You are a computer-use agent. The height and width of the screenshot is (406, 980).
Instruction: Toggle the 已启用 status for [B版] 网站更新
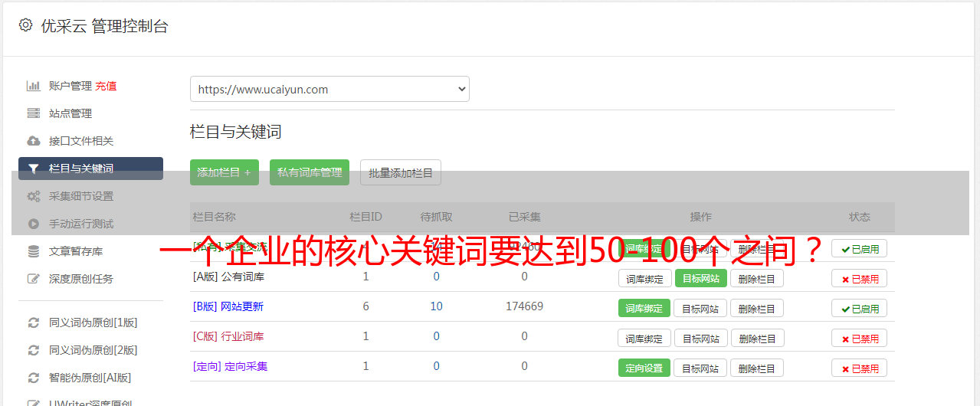click(859, 309)
